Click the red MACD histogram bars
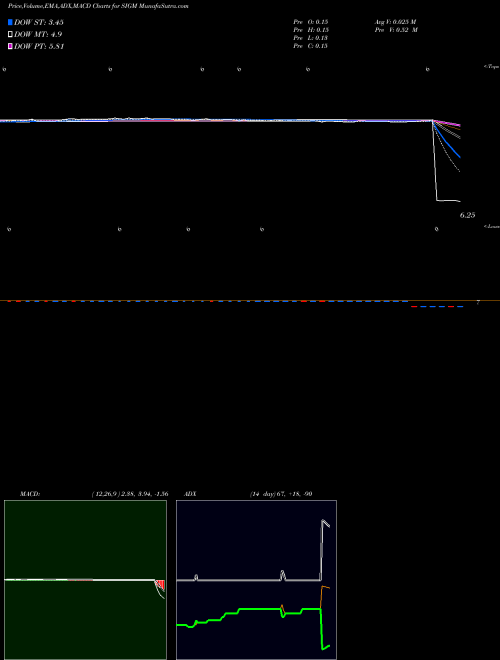Viewport: 500px width, 660px height. (x=160, y=585)
